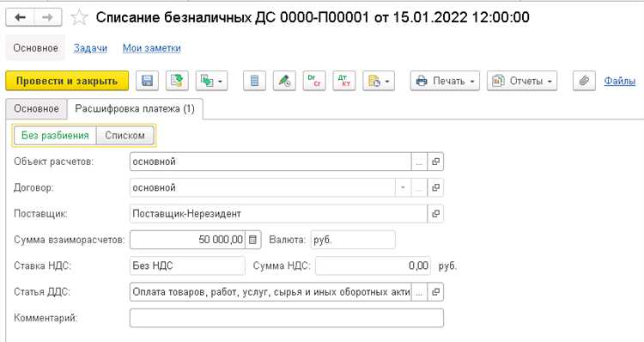This screenshot has height=342, width=644.
Task: Open the Задачи link
Action: click(x=90, y=48)
